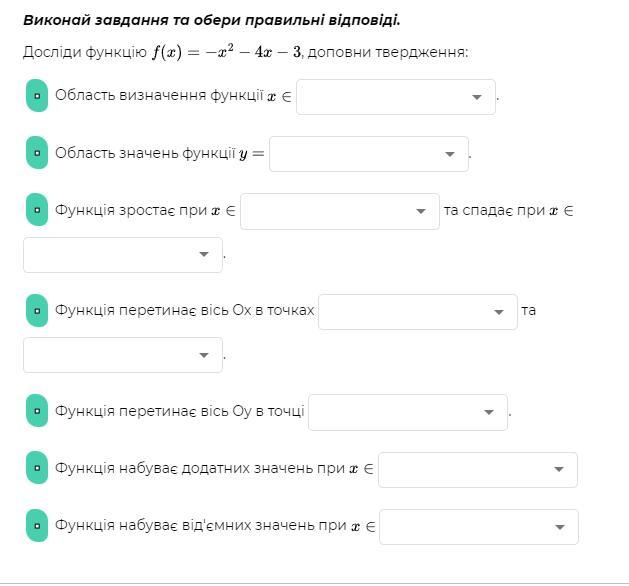Click green bullet icon beside 'перетинає вісь Oy'
The width and height of the screenshot is (629, 586).
[x=36, y=411]
